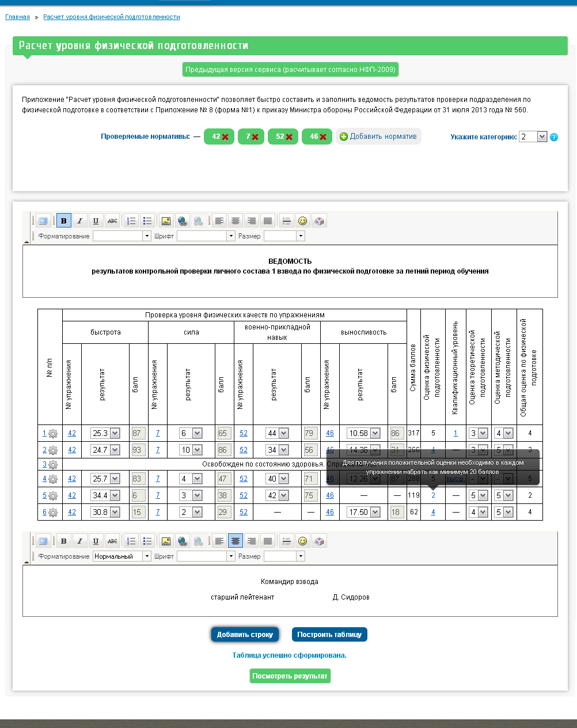Delete norm 46 tag
The image size is (577, 728).
[x=323, y=137]
